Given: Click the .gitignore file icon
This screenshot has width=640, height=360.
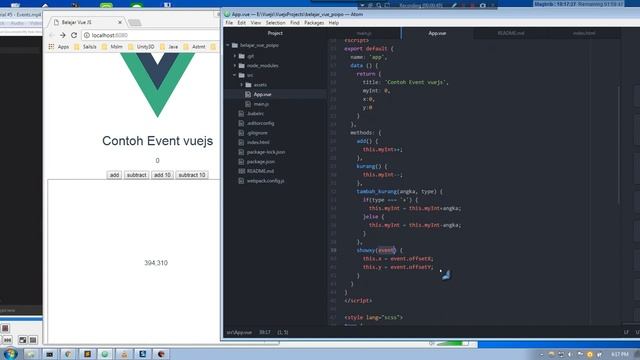Looking at the screenshot, I should pyautogui.click(x=241, y=133).
